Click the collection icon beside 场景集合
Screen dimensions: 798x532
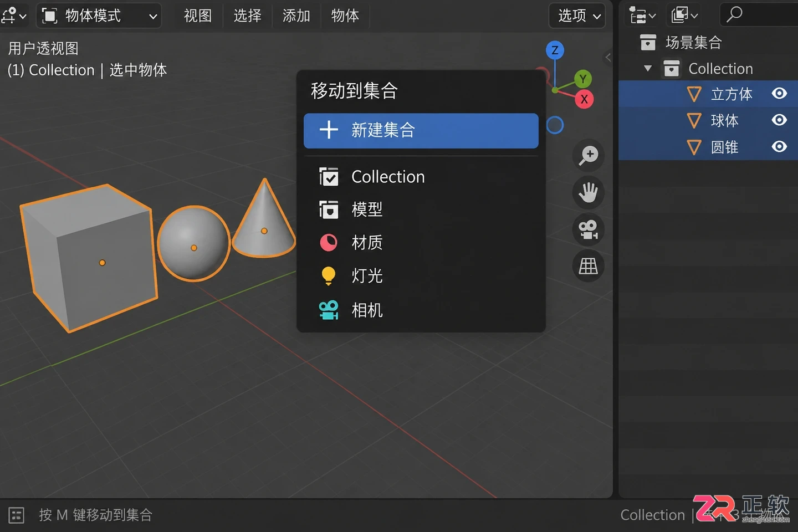(x=648, y=43)
